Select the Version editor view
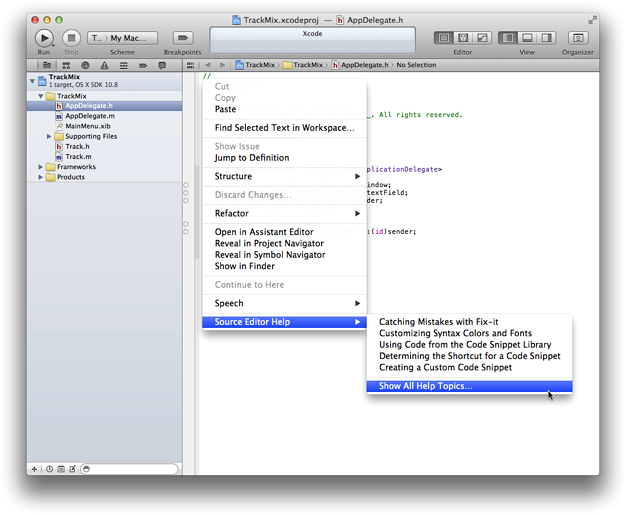This screenshot has height=515, width=626. point(482,38)
